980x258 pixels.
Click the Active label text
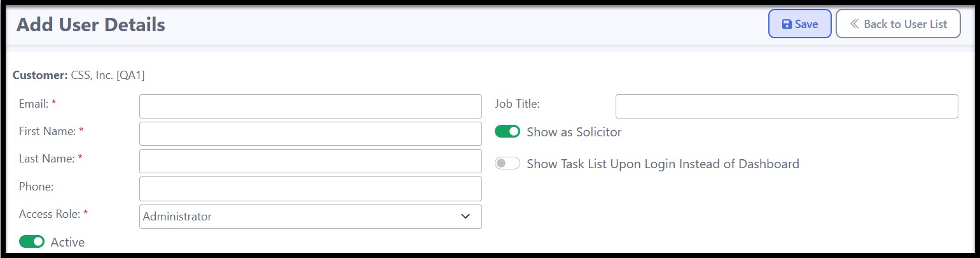(67, 242)
